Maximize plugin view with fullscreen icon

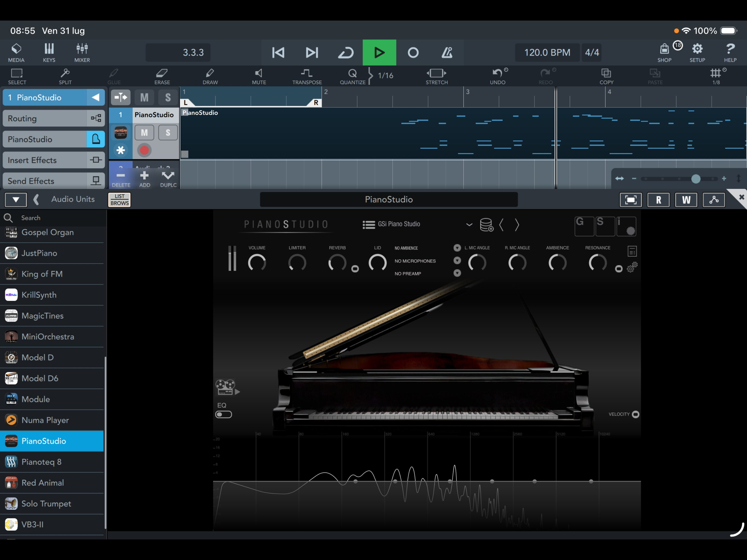click(631, 199)
